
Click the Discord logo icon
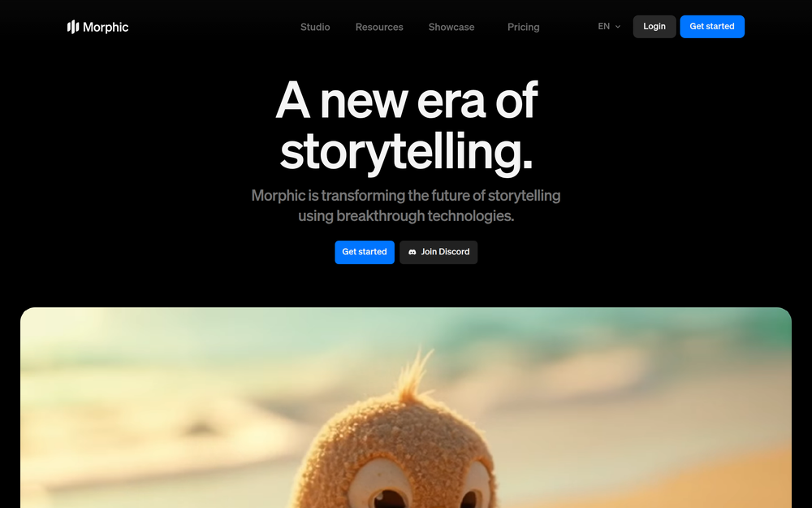click(412, 252)
